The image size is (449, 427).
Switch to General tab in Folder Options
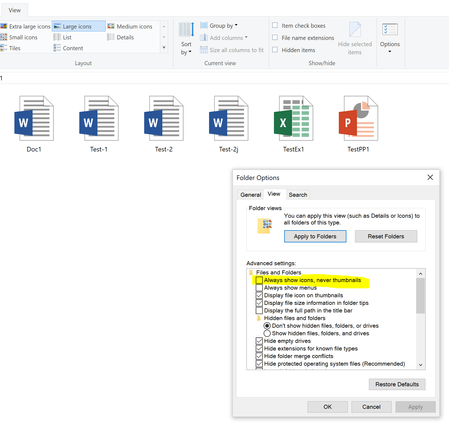[x=251, y=195]
